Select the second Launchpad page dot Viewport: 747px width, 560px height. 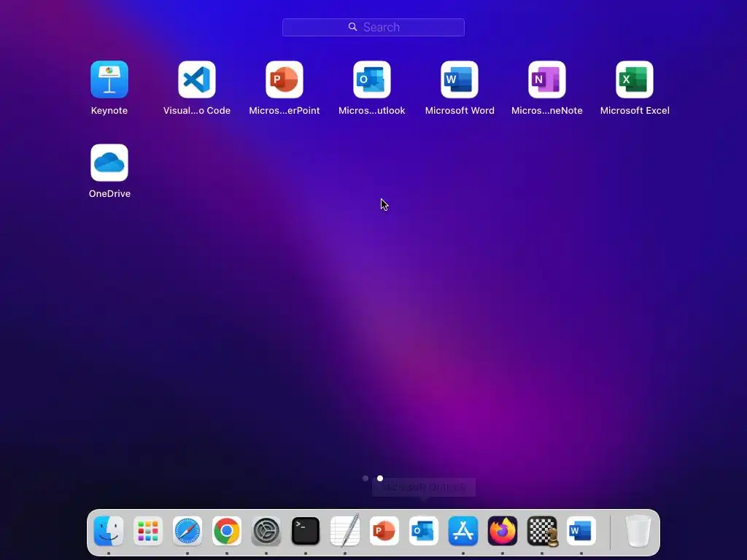[379, 478]
